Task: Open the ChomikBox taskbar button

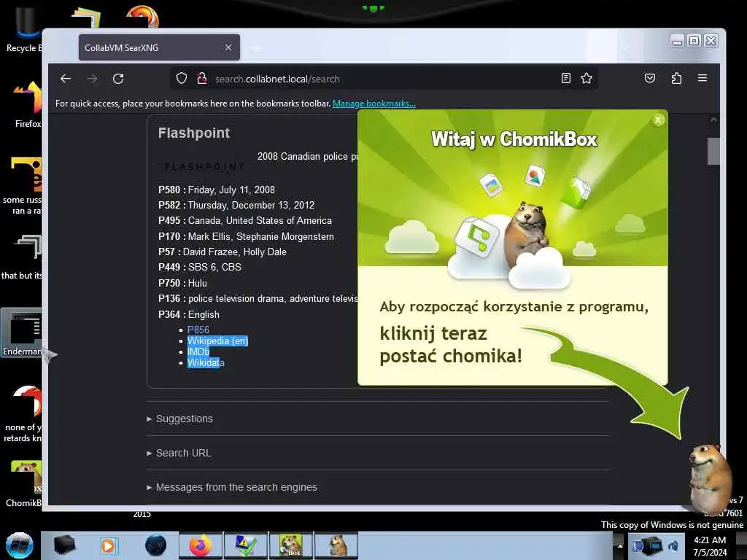Action: (291, 545)
